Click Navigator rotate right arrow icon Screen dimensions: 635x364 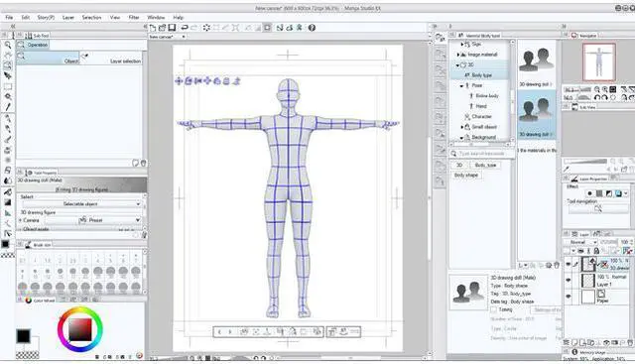(604, 97)
